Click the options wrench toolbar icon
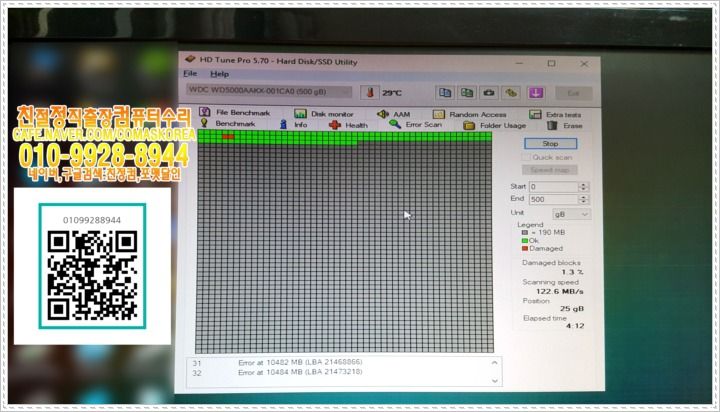 (511, 93)
